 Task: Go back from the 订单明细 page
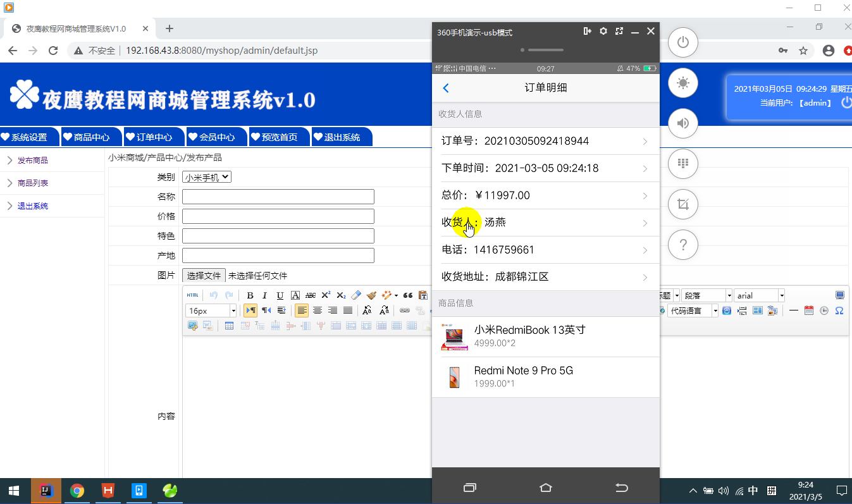tap(446, 88)
